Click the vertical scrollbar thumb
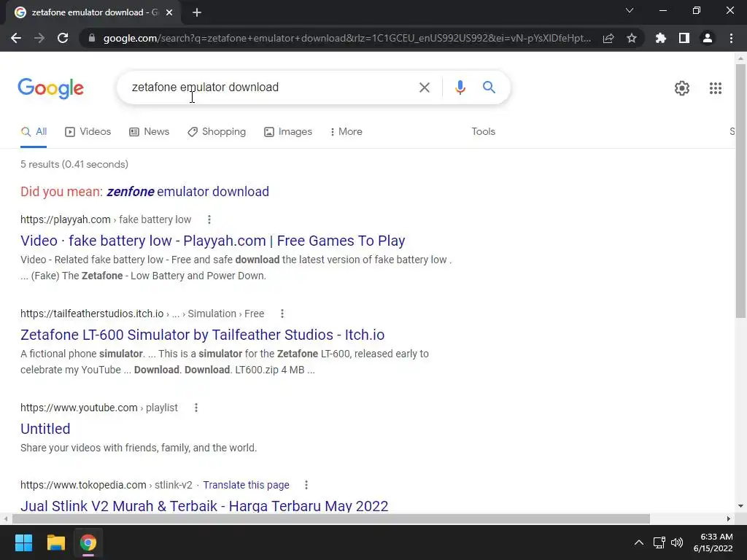 point(740,190)
